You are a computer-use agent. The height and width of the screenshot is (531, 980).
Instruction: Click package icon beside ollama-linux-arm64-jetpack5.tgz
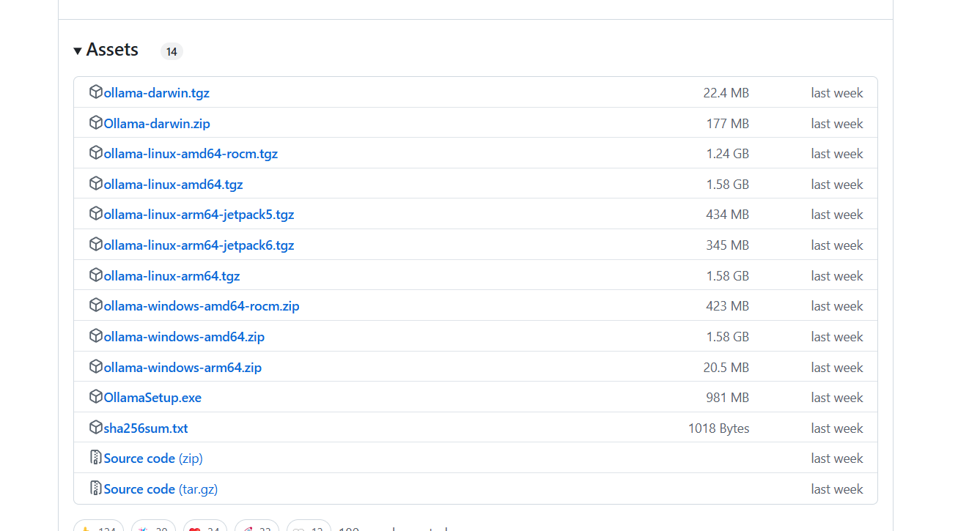[96, 214]
